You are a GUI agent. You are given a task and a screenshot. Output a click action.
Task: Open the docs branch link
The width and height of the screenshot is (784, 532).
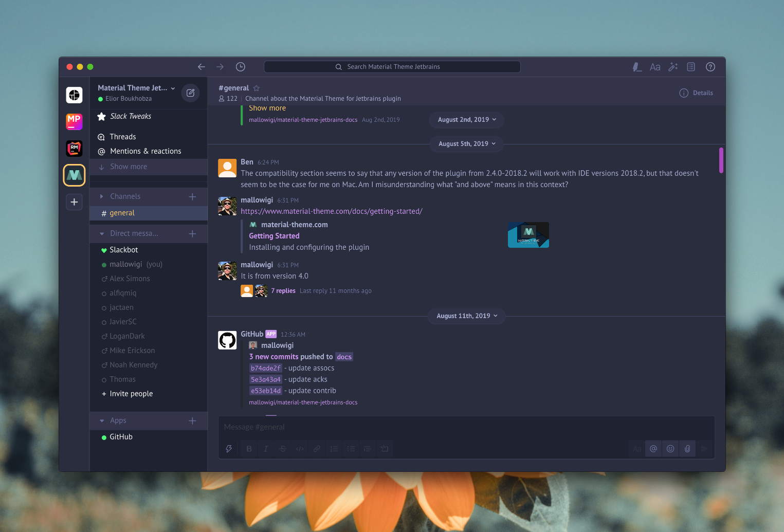click(x=344, y=357)
